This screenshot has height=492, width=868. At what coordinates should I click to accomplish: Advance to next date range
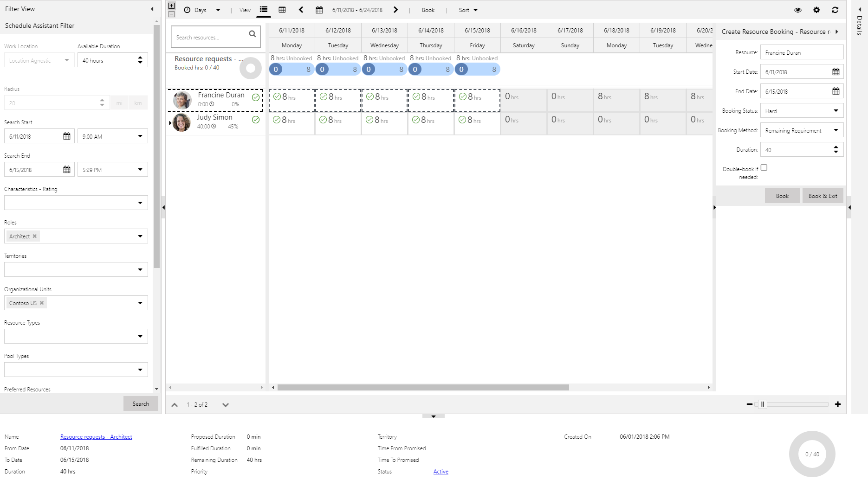coord(395,10)
